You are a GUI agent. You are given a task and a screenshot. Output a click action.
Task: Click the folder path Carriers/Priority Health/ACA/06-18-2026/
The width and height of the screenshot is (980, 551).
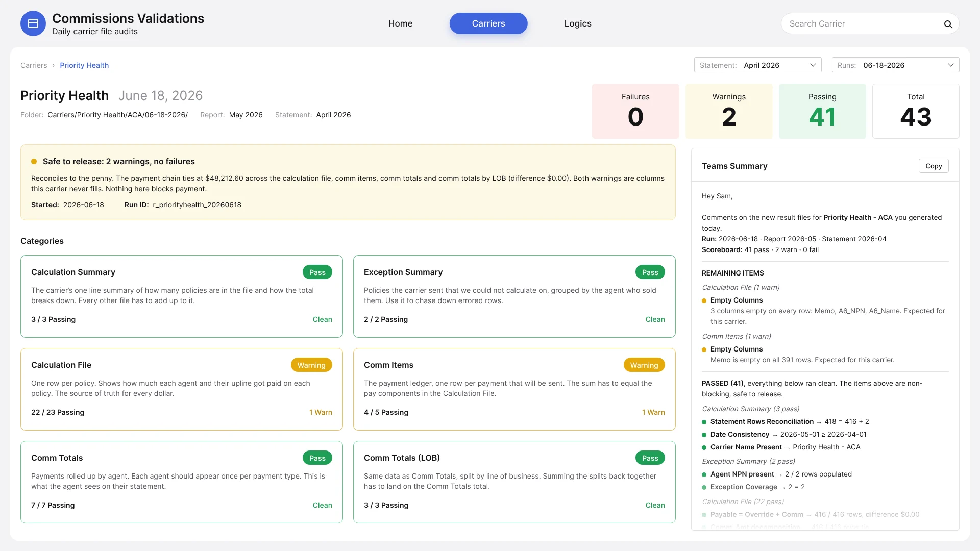pyautogui.click(x=117, y=115)
